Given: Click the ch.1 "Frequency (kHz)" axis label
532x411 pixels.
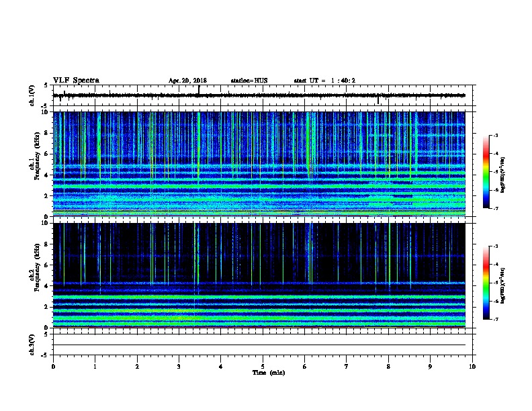Looking at the screenshot, I should click(x=37, y=156).
